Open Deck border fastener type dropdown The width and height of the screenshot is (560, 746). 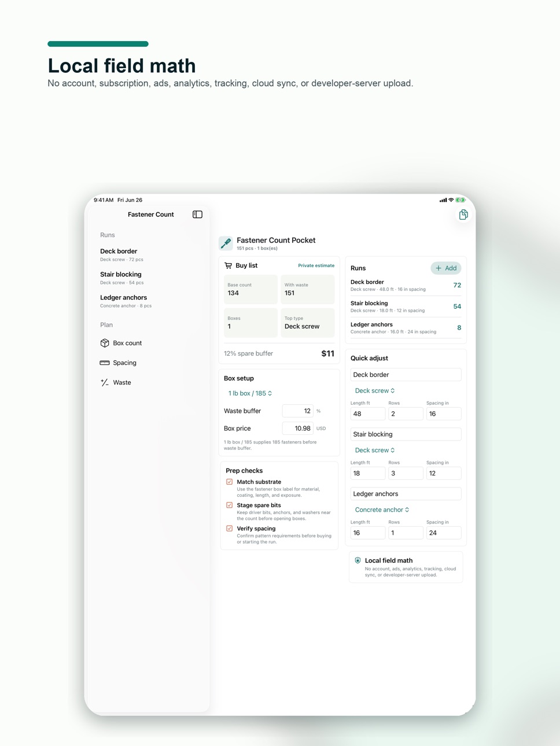375,391
